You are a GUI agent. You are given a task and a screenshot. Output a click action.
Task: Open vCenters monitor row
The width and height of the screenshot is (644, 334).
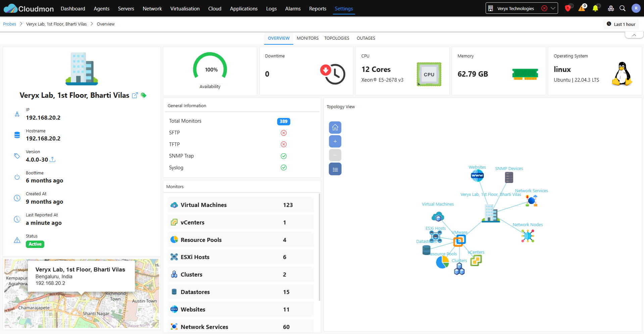pos(241,222)
